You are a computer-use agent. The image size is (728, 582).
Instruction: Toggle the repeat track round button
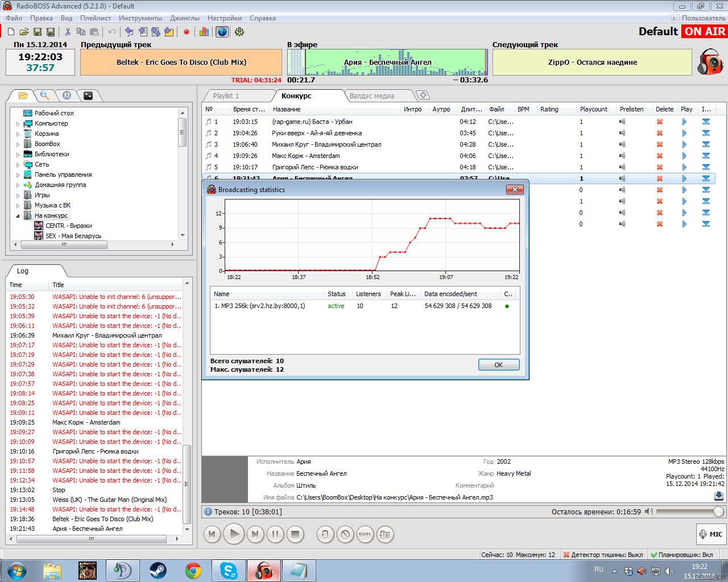coord(325,534)
